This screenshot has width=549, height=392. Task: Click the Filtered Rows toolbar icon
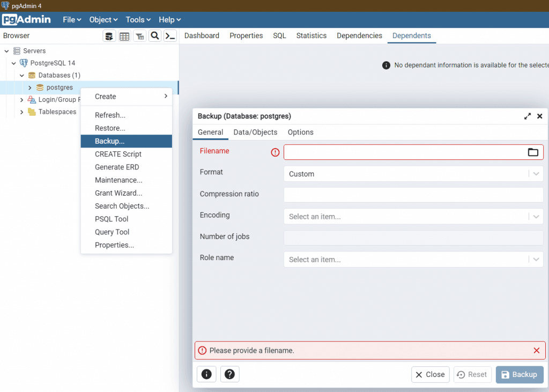click(x=139, y=36)
